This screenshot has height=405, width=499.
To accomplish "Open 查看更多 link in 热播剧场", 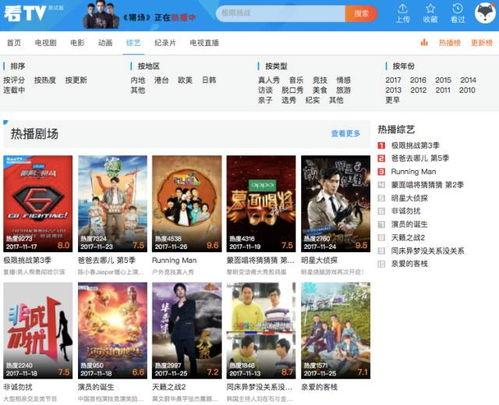I will (345, 134).
